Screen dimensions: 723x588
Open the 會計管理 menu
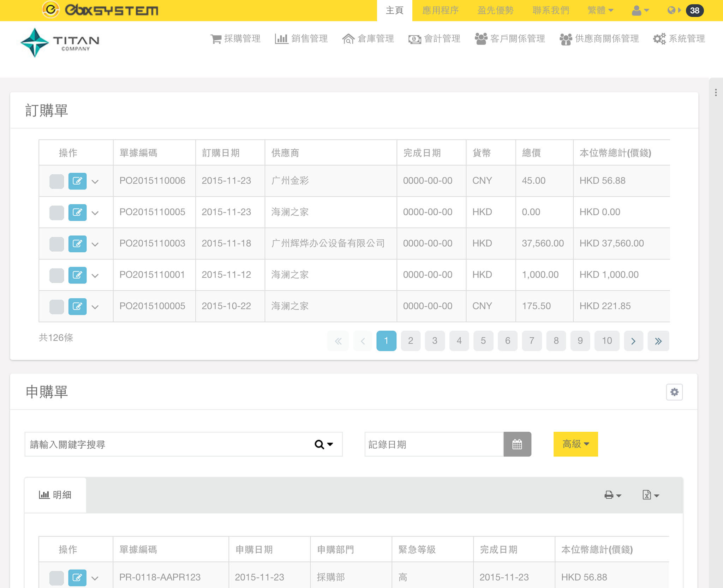coord(434,39)
